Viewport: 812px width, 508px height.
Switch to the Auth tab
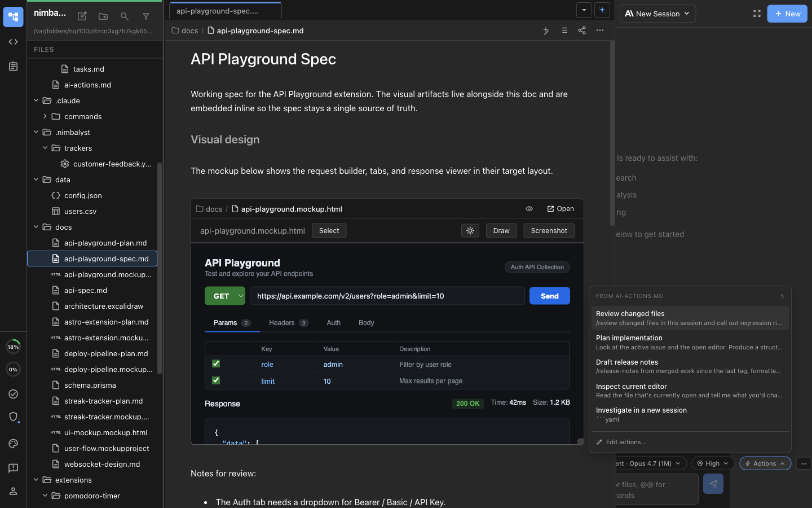pos(333,323)
